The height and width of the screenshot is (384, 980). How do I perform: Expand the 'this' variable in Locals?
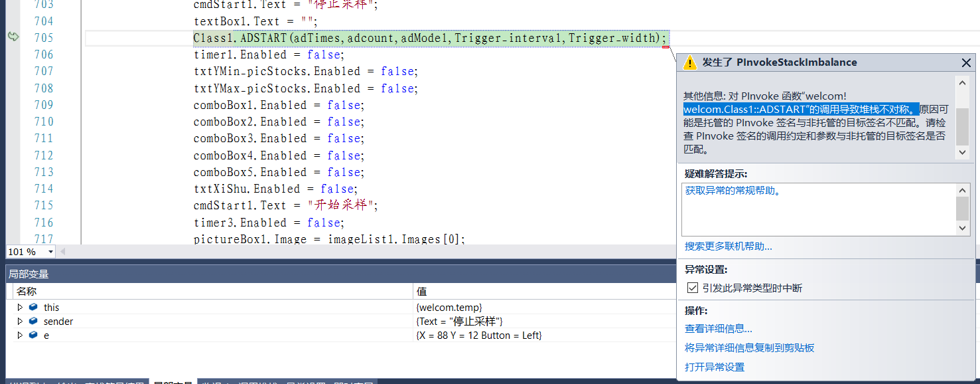pyautogui.click(x=20, y=307)
